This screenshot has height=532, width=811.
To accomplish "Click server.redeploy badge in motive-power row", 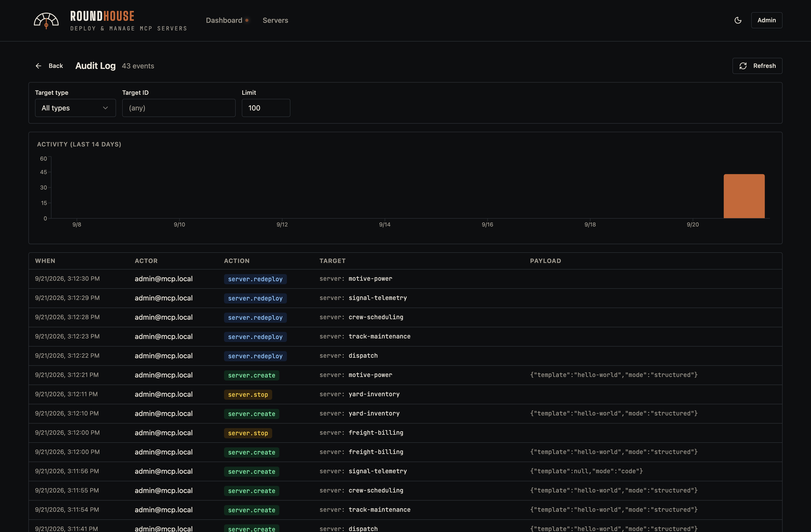I will (x=255, y=279).
